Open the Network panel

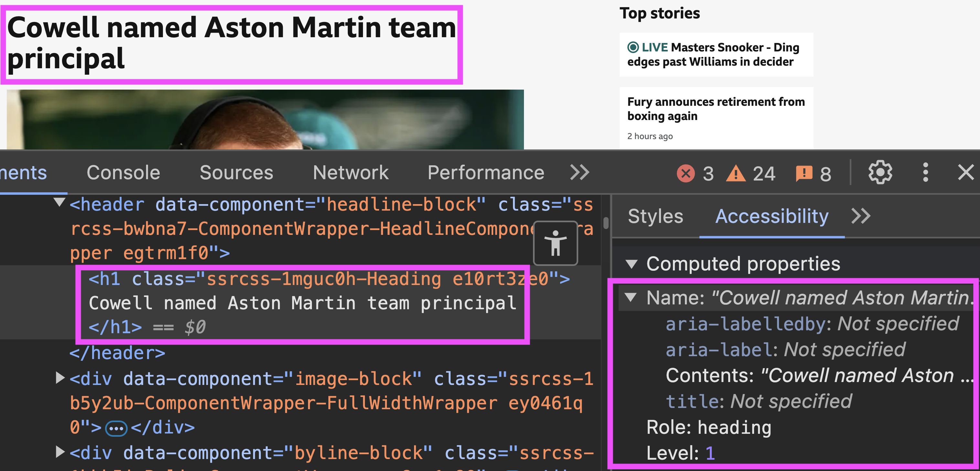point(350,172)
